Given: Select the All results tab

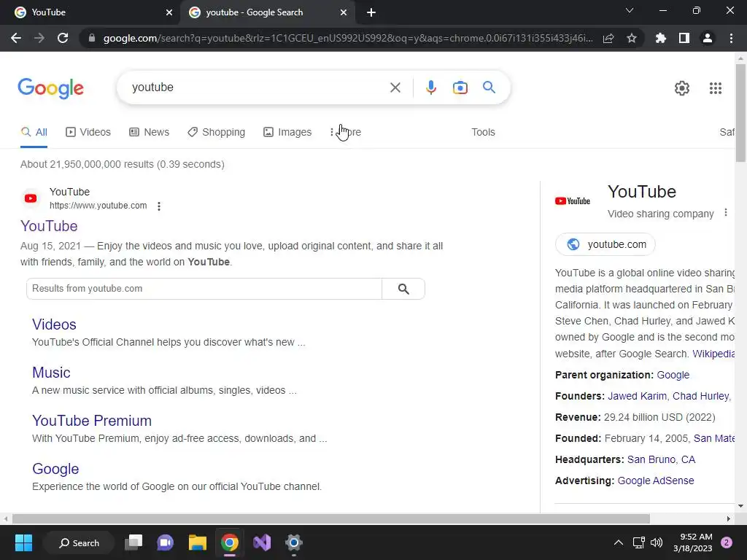Looking at the screenshot, I should 34,133.
